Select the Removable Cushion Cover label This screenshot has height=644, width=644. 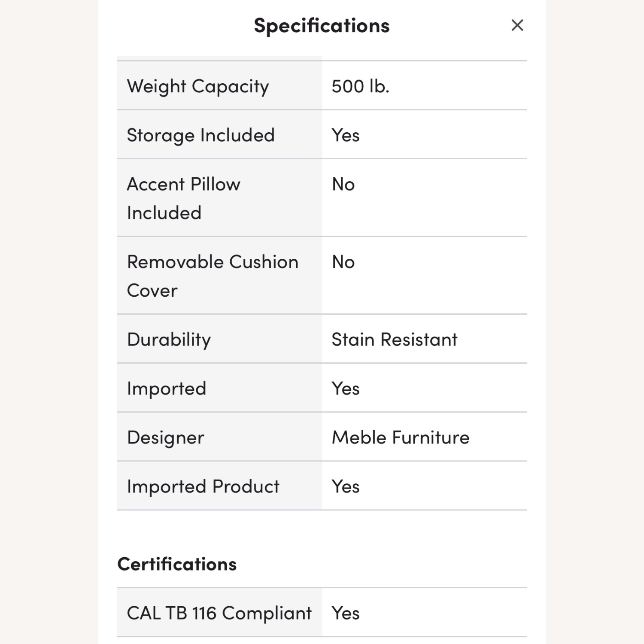(x=213, y=276)
